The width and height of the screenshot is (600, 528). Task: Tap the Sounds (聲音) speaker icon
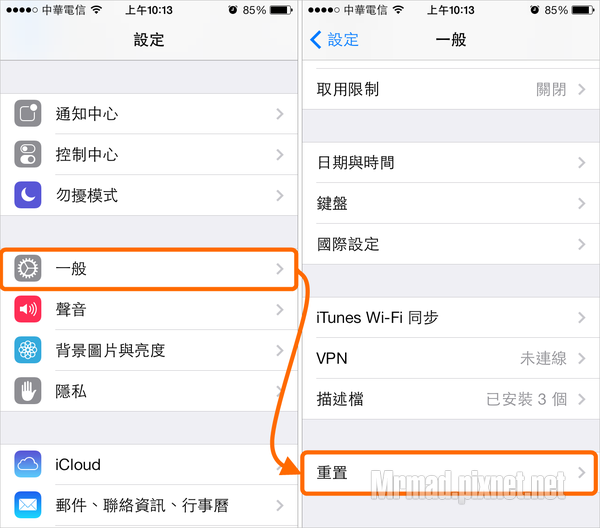28,309
